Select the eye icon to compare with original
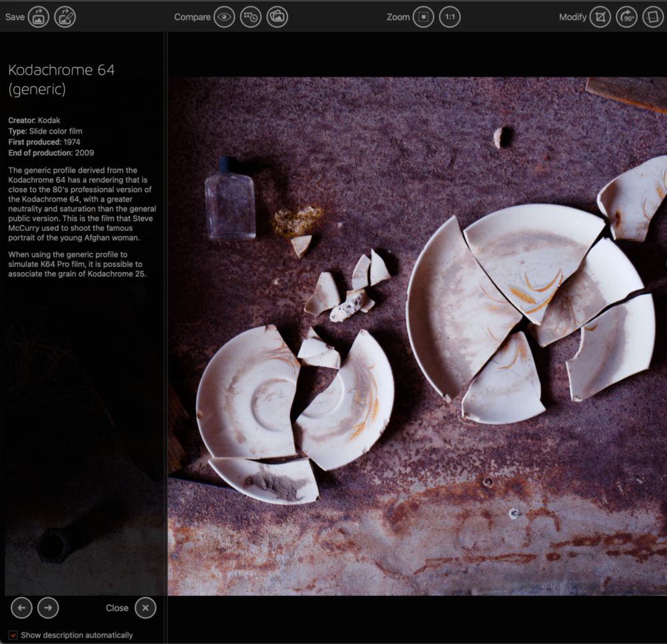This screenshot has height=644, width=667. pyautogui.click(x=225, y=17)
